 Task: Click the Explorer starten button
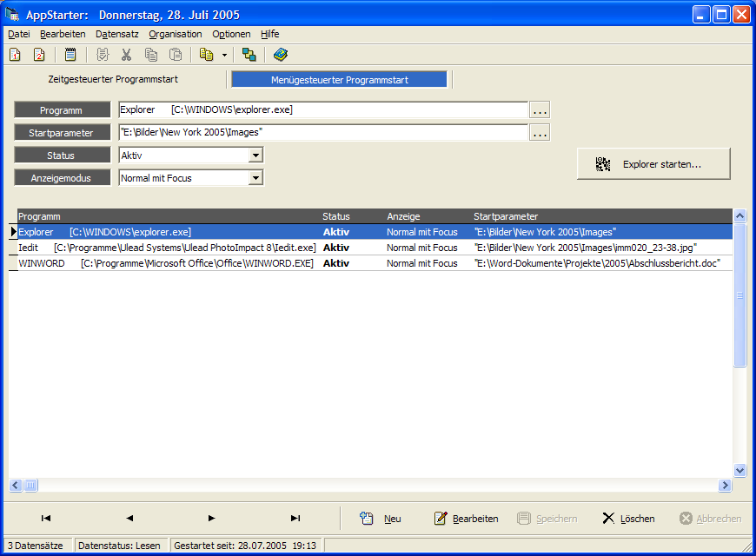(653, 163)
